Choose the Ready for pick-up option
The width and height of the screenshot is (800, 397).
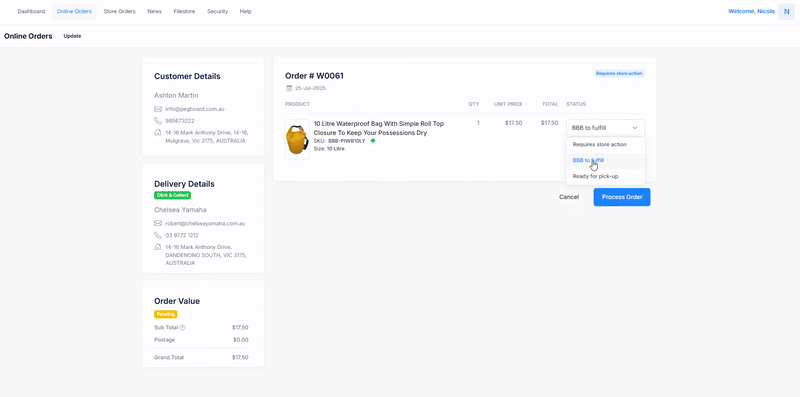click(x=606, y=176)
